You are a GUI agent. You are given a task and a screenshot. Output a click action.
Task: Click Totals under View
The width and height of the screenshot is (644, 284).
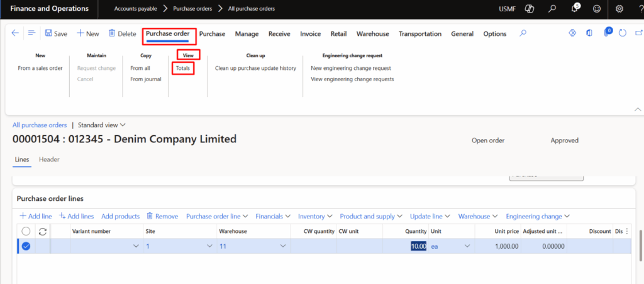click(183, 68)
